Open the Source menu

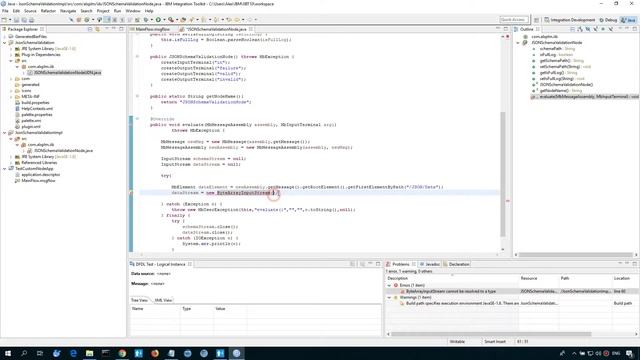[x=30, y=11]
